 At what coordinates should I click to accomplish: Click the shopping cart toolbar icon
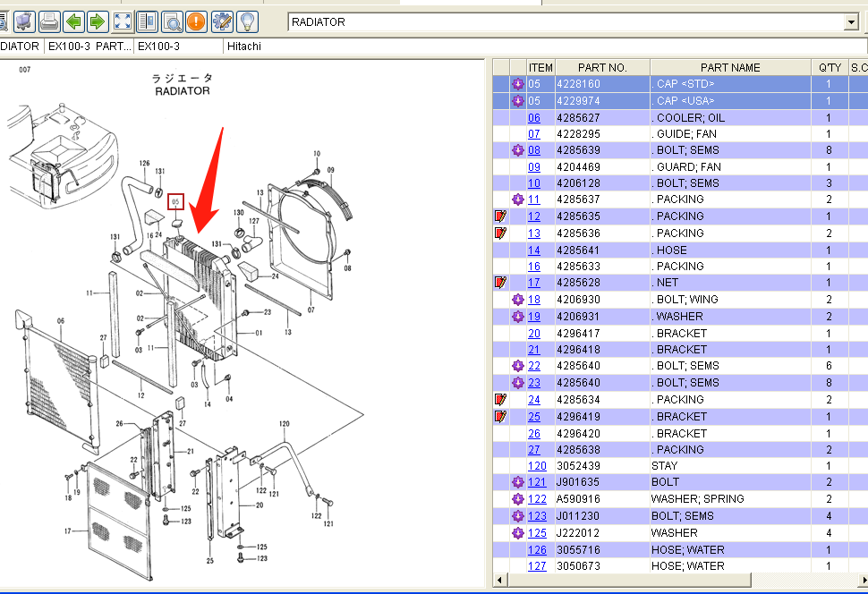26,21
